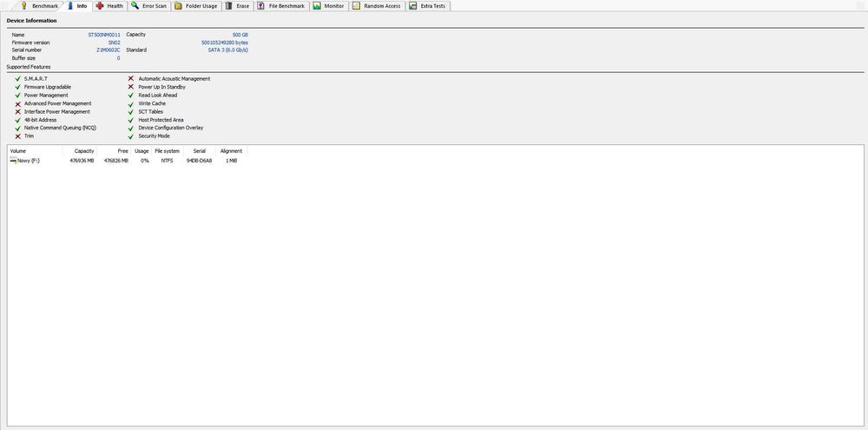Click the red X beside Automatic Acoustic Management

[131, 79]
